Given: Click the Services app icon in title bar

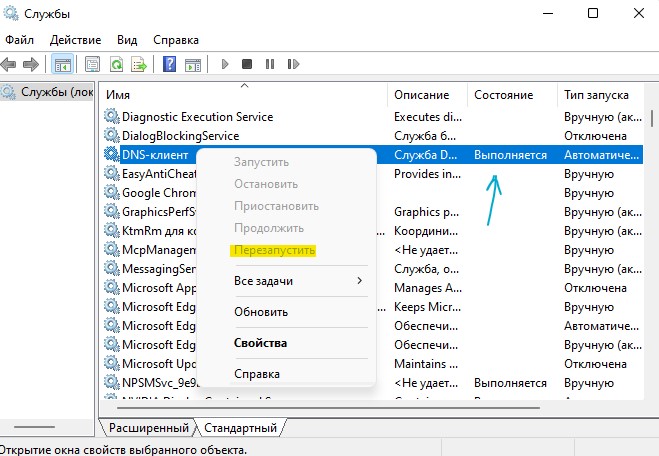Looking at the screenshot, I should 11,13.
